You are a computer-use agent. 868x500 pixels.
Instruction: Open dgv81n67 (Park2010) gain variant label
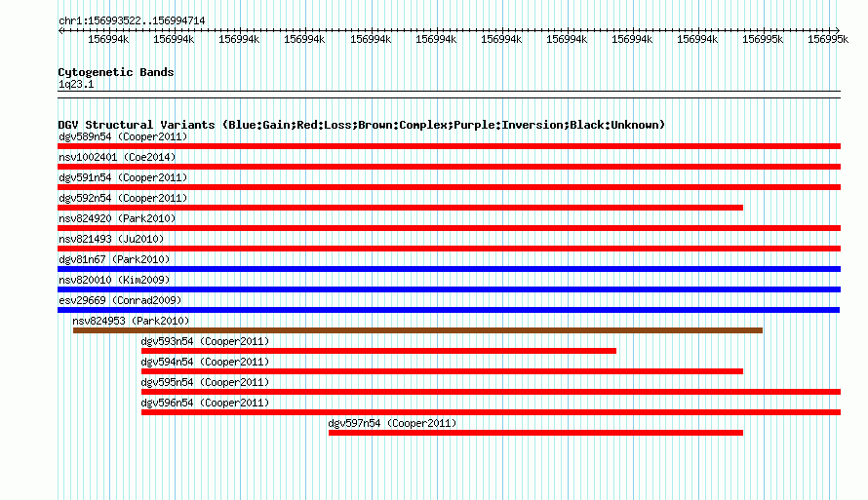114,259
